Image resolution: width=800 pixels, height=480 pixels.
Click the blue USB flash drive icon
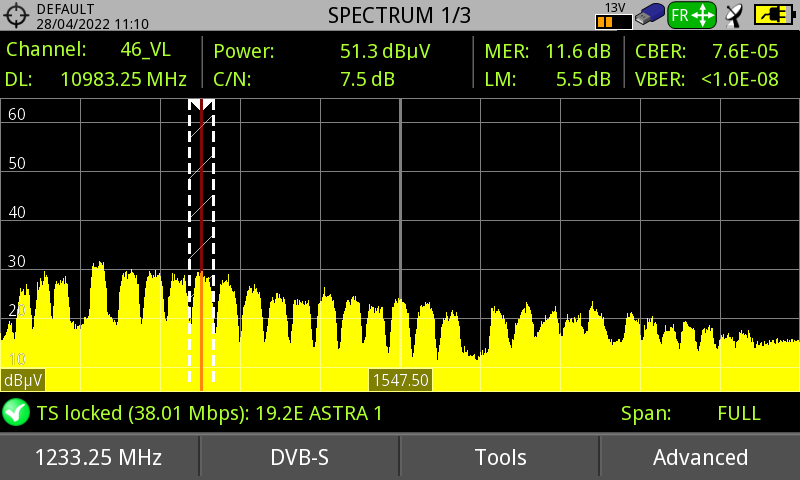click(649, 15)
